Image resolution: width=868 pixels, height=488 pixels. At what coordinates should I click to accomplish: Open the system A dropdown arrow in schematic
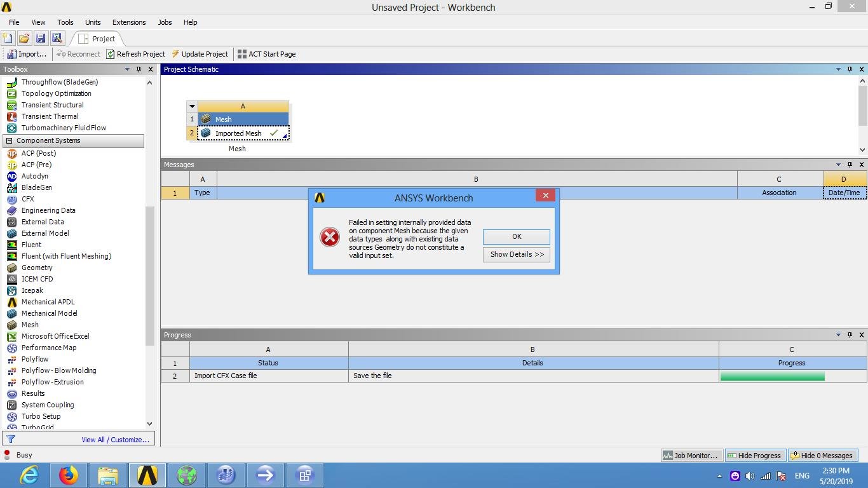[192, 107]
